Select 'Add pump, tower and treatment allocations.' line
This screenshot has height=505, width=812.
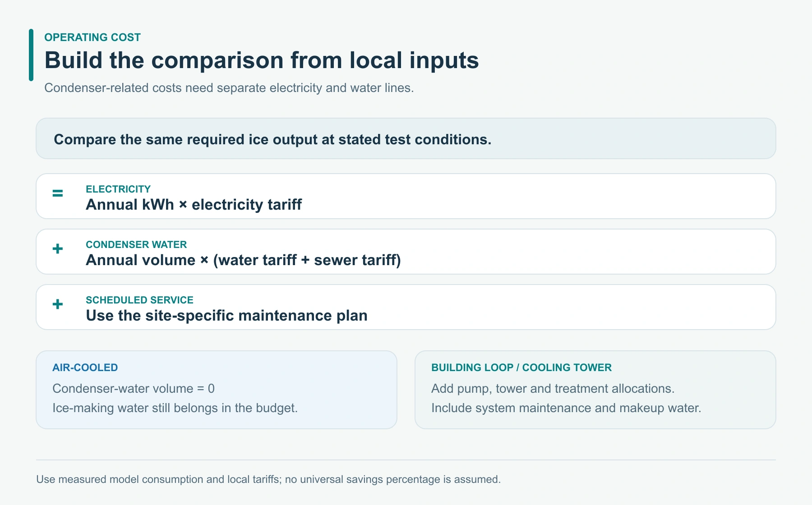pyautogui.click(x=553, y=389)
